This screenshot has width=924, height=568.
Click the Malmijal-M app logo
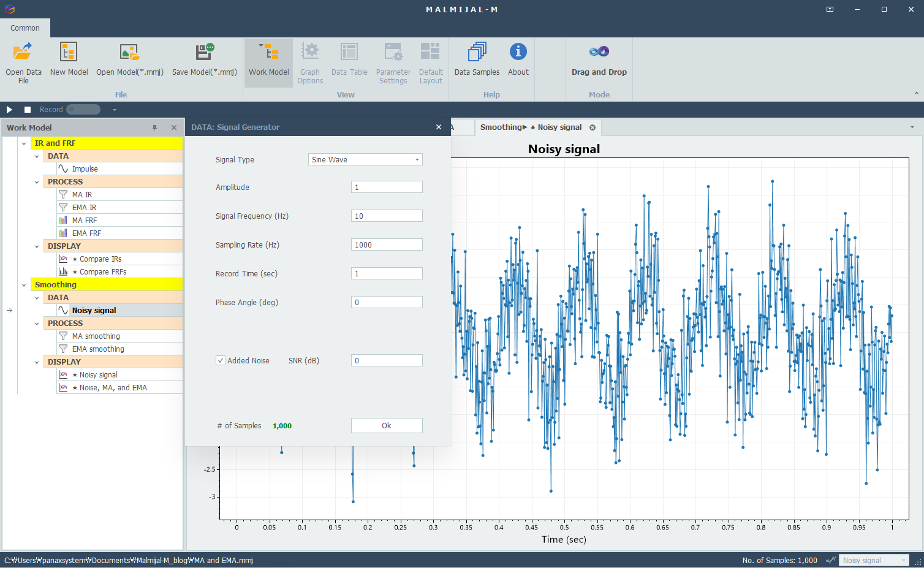click(9, 9)
